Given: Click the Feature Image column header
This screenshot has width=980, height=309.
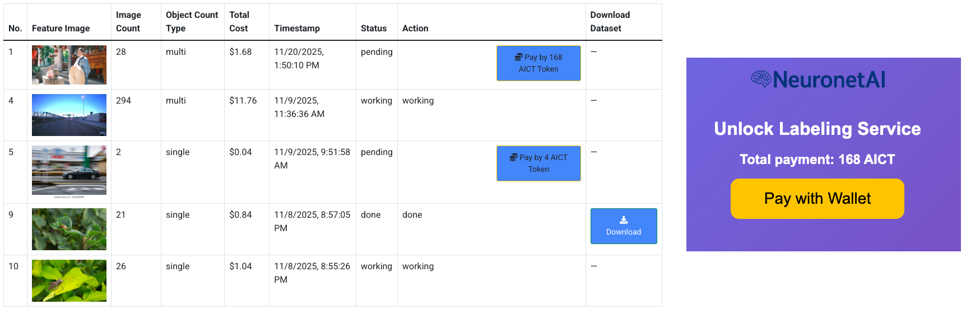Looking at the screenshot, I should pyautogui.click(x=61, y=29).
